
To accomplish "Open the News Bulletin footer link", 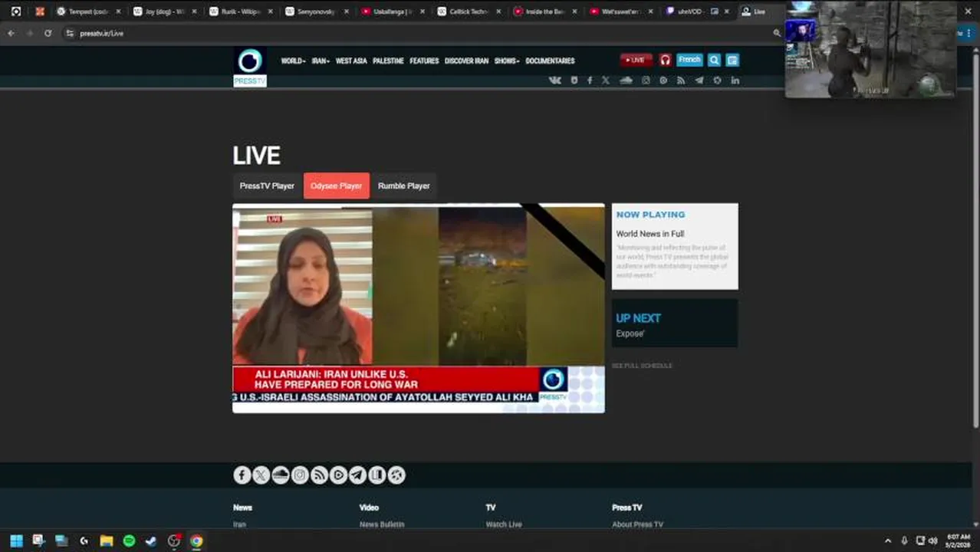I will (x=382, y=524).
